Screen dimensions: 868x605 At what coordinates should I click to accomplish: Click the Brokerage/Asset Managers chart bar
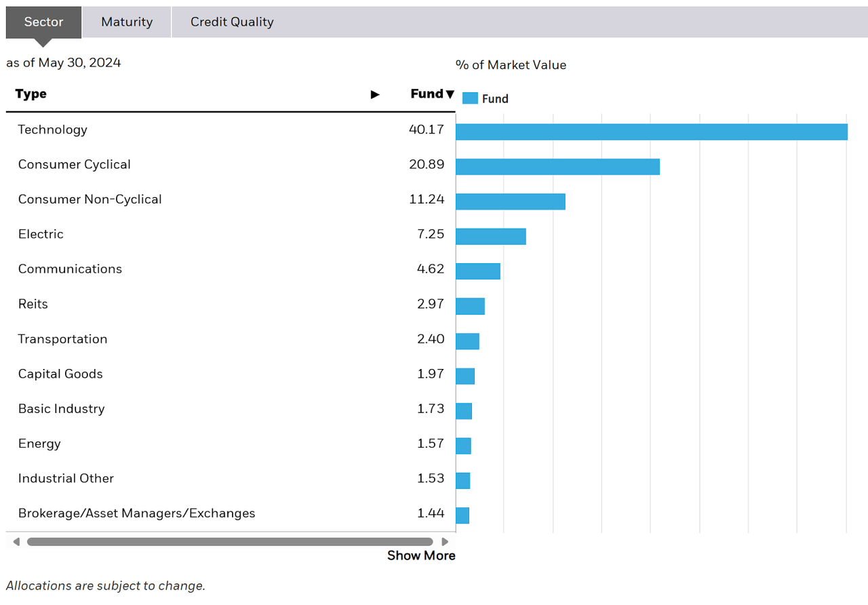(x=462, y=515)
